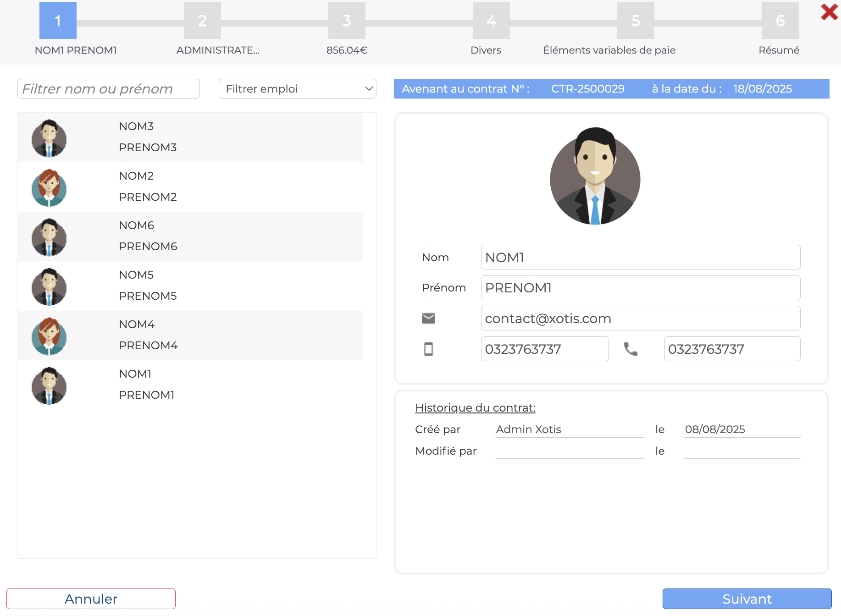Go to step 1 NOM1 PRENOM1
This screenshot has width=841, height=616.
(58, 21)
